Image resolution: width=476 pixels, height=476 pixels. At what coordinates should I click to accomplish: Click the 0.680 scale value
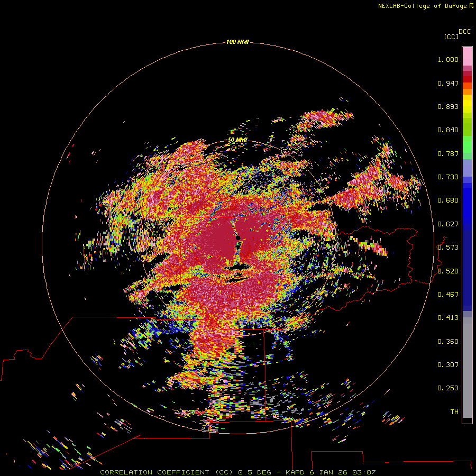[x=448, y=200]
